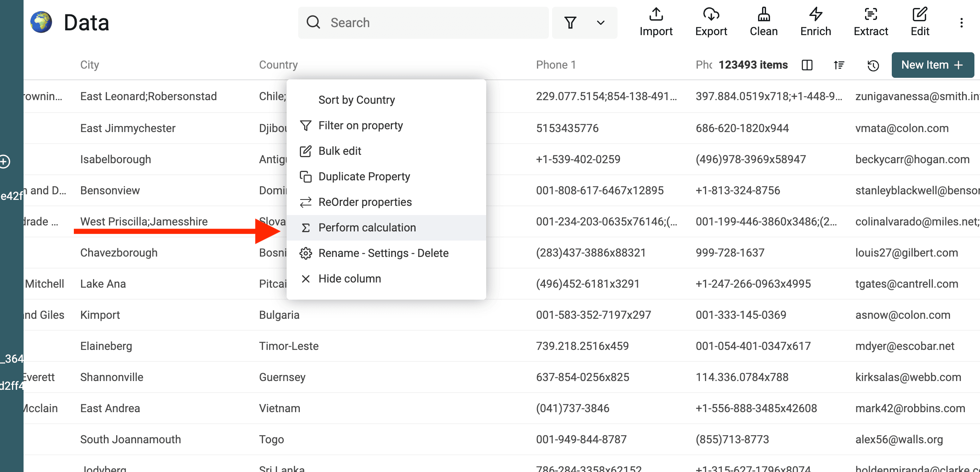Image resolution: width=980 pixels, height=472 pixels.
Task: Select Filter on property
Action: pyautogui.click(x=386, y=125)
